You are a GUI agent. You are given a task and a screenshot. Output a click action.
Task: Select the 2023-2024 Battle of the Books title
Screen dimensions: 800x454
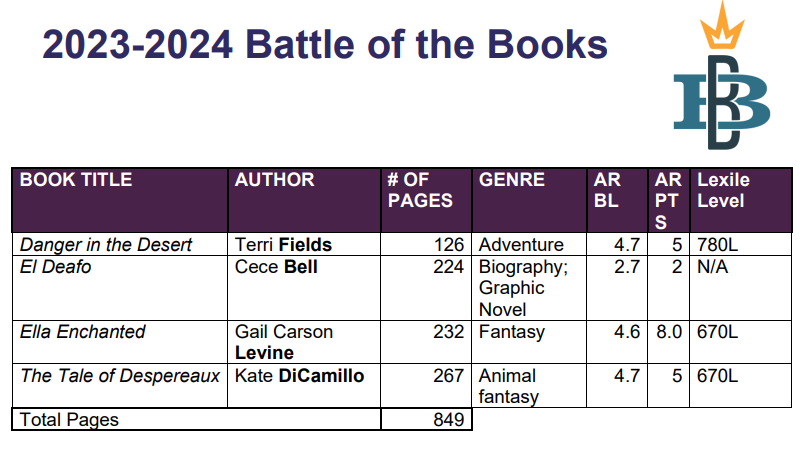tap(325, 44)
